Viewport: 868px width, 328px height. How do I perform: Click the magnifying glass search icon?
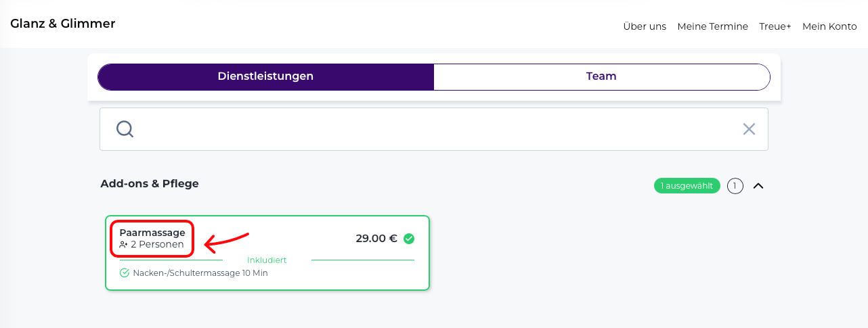(125, 129)
